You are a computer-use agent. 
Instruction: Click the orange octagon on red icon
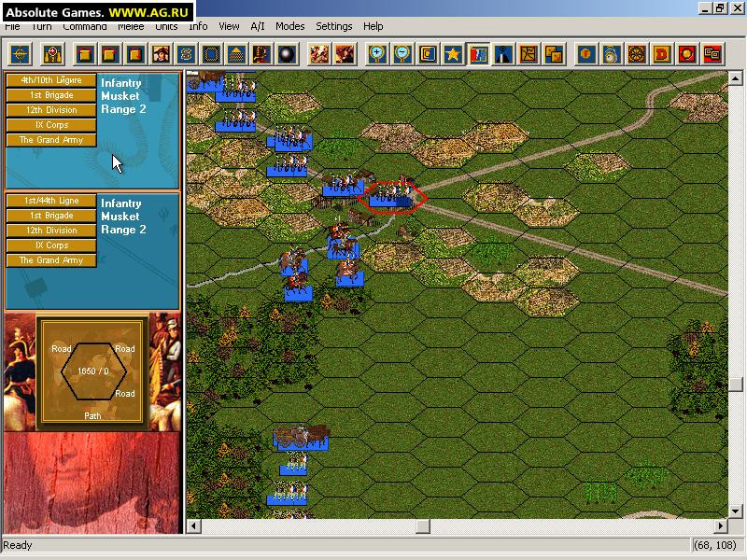click(687, 54)
